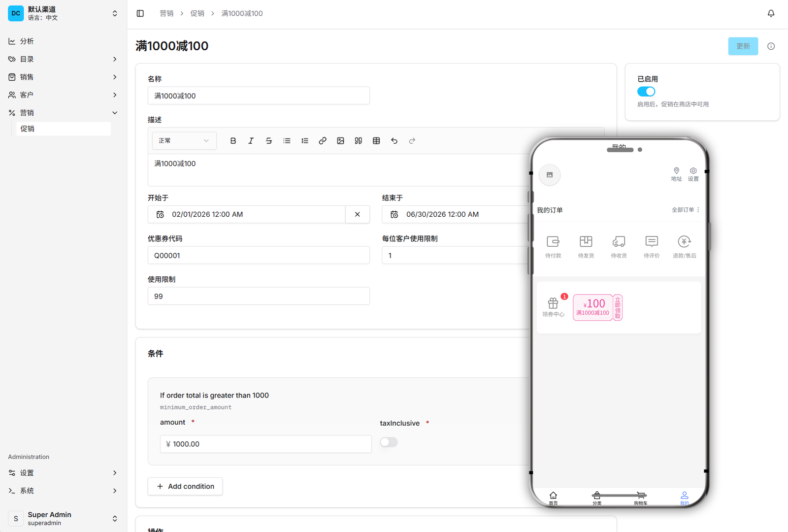Insert a table in the description

coord(376,141)
